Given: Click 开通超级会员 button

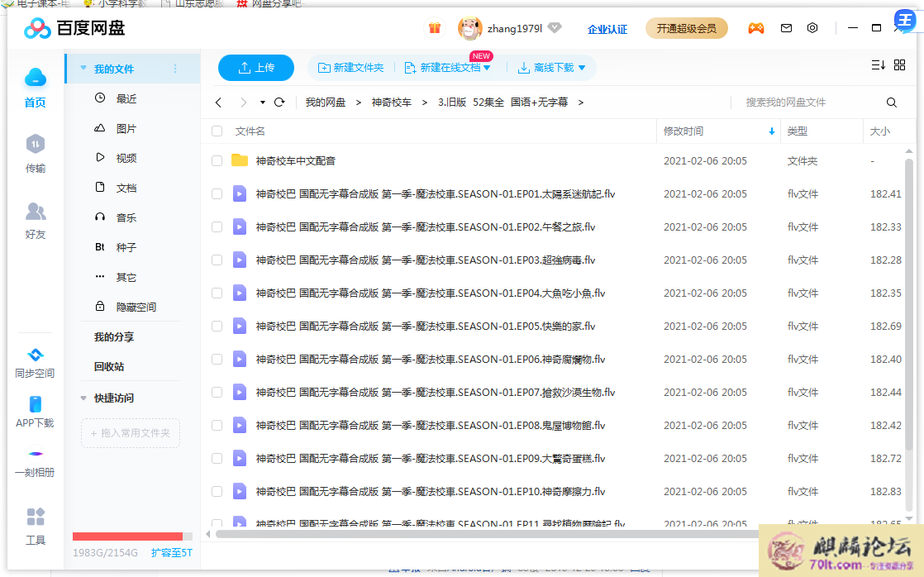Looking at the screenshot, I should pyautogui.click(x=687, y=28).
